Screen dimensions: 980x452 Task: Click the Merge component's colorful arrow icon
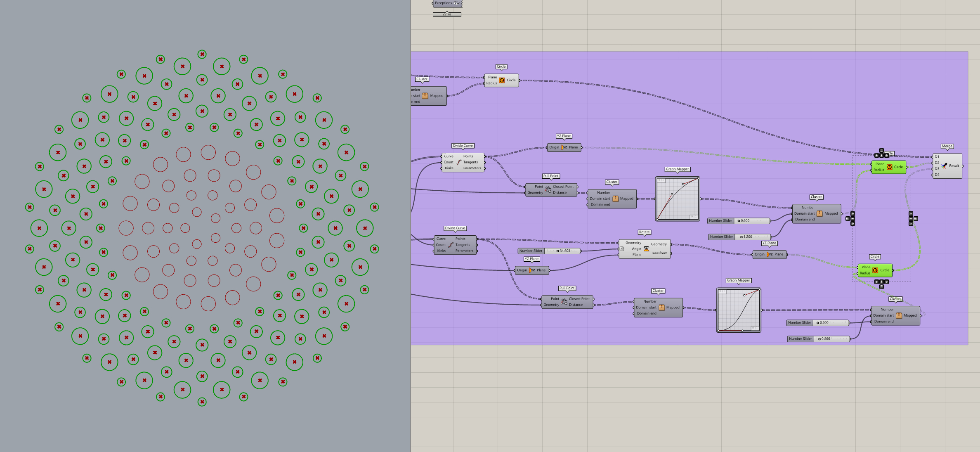[x=944, y=166]
